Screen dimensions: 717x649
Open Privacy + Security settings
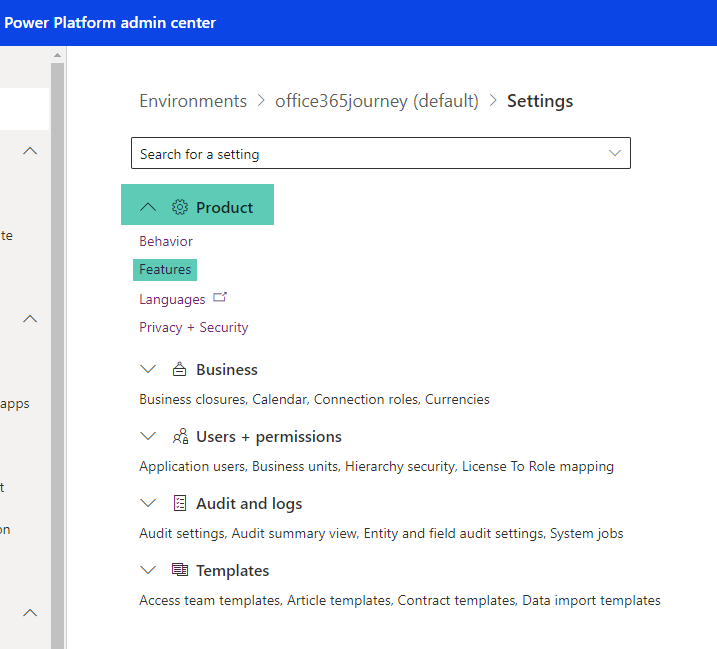pos(193,327)
